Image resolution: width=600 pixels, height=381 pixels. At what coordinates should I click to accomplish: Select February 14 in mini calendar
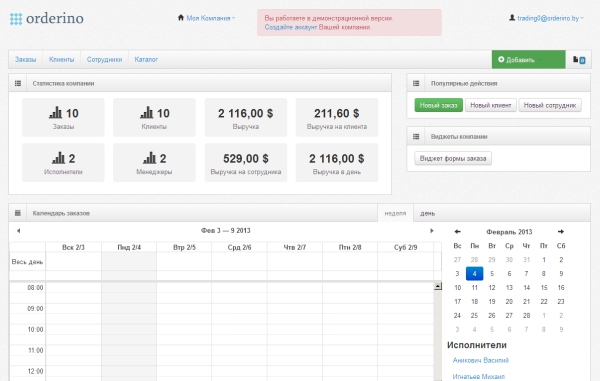[527, 288]
